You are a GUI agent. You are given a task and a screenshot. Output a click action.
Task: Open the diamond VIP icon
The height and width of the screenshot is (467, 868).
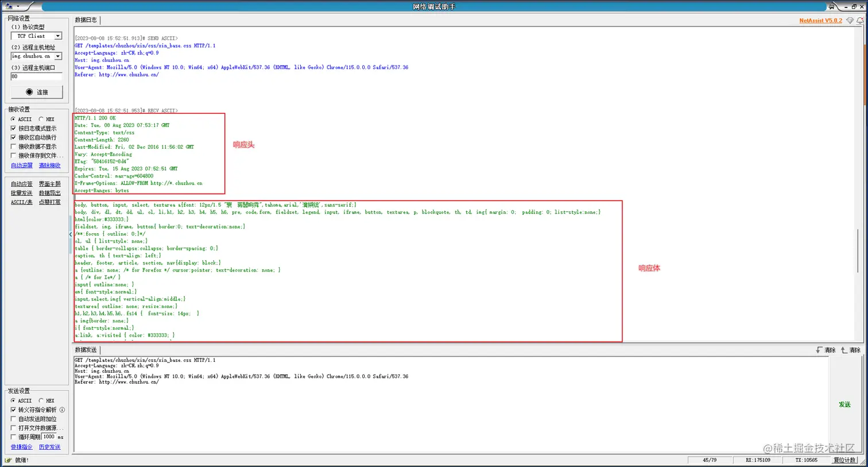[850, 21]
